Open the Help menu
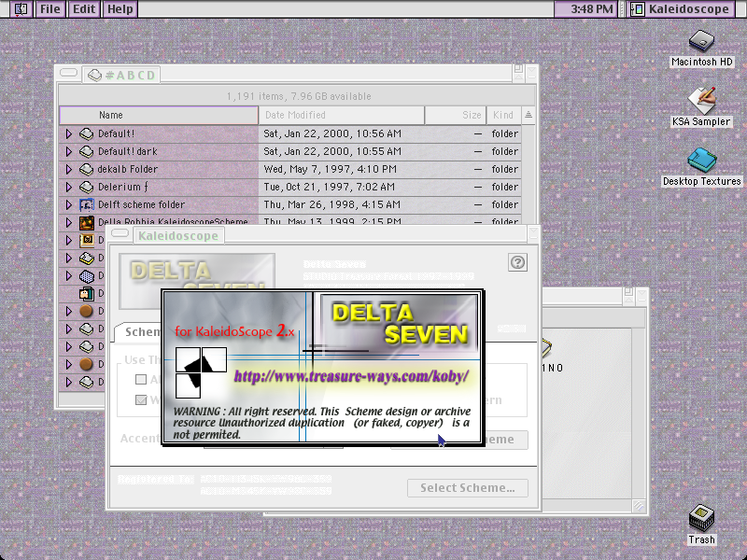747x560 pixels. (120, 9)
